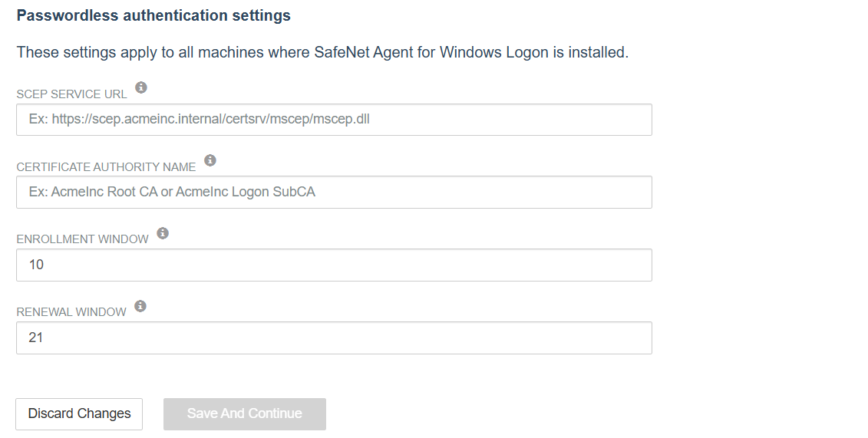Focus the SCEP Service URL input field
The image size is (868, 438).
coord(334,120)
